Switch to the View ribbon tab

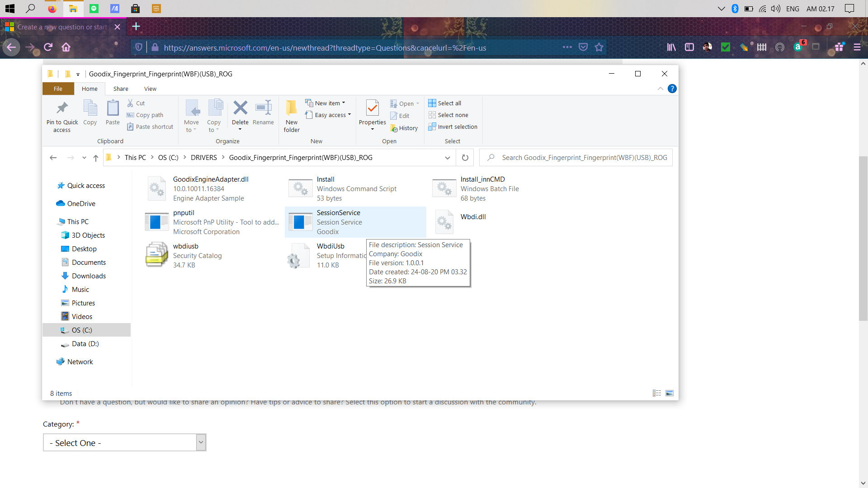[150, 89]
